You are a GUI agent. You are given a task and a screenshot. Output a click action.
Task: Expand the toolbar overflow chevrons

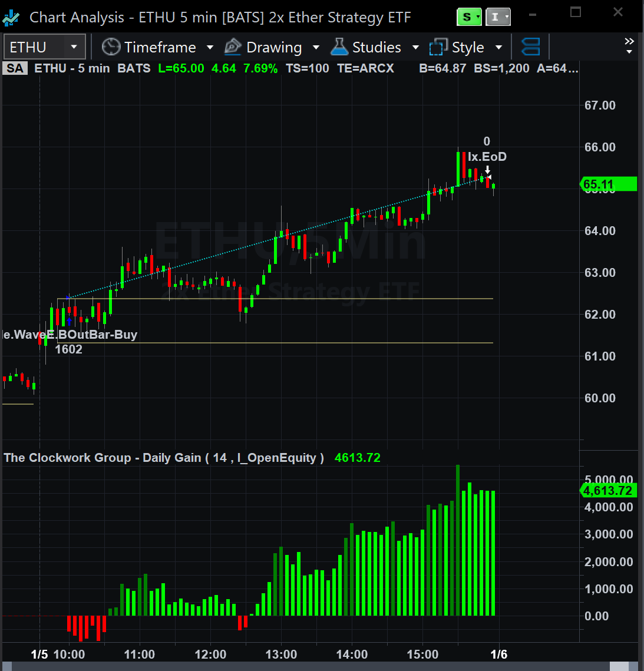(x=629, y=45)
